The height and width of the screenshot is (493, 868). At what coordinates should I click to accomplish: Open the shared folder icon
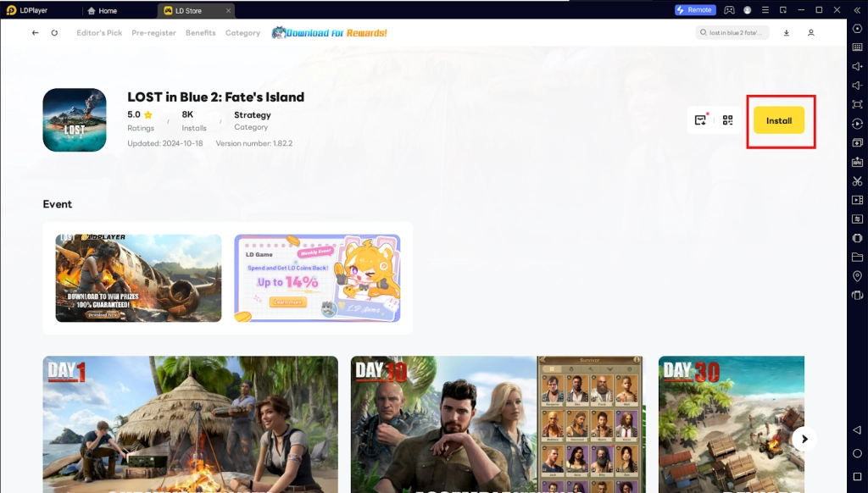pyautogui.click(x=857, y=257)
